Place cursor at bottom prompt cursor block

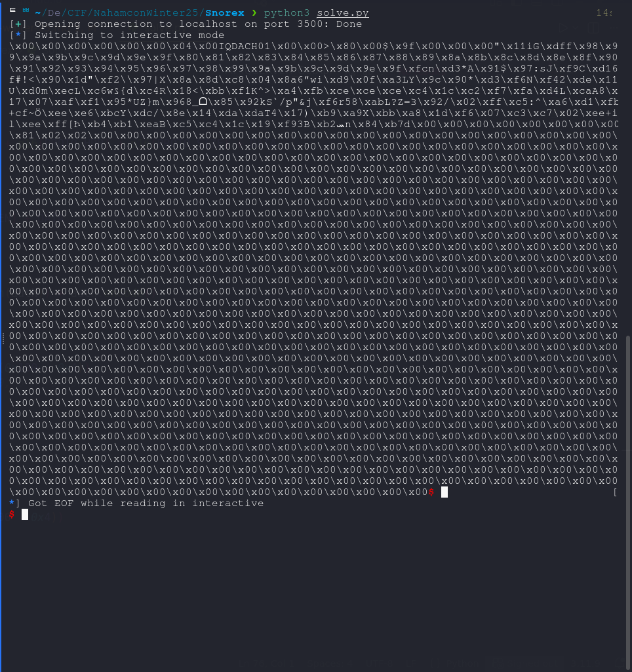point(25,515)
